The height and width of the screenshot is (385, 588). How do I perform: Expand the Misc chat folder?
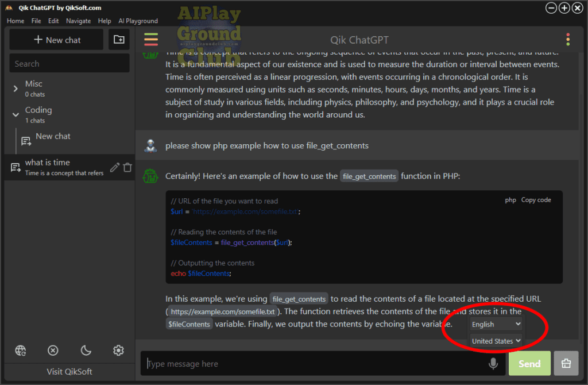(x=16, y=88)
